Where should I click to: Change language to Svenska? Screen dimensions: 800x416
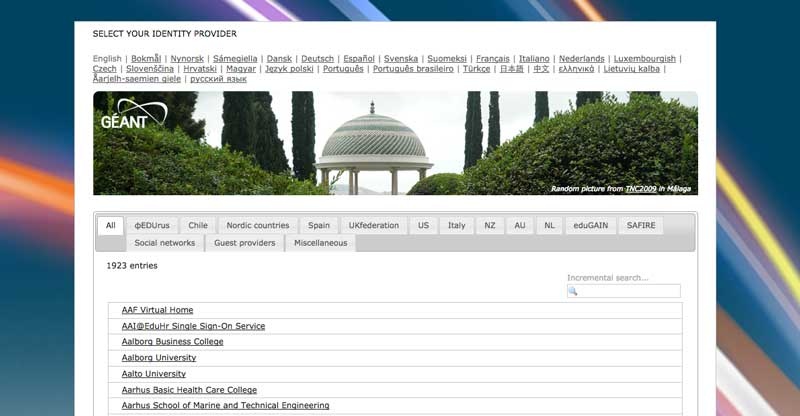click(x=401, y=59)
